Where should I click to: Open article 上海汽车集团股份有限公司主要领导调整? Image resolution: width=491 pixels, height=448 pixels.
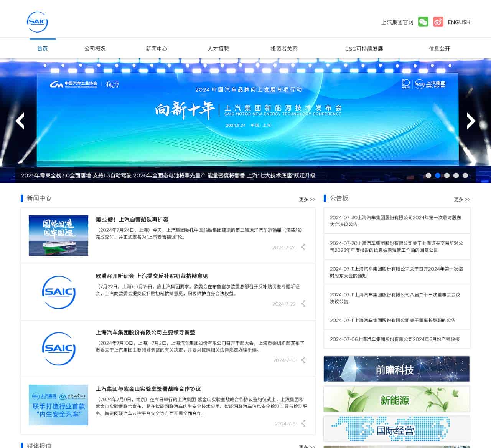coord(145,332)
